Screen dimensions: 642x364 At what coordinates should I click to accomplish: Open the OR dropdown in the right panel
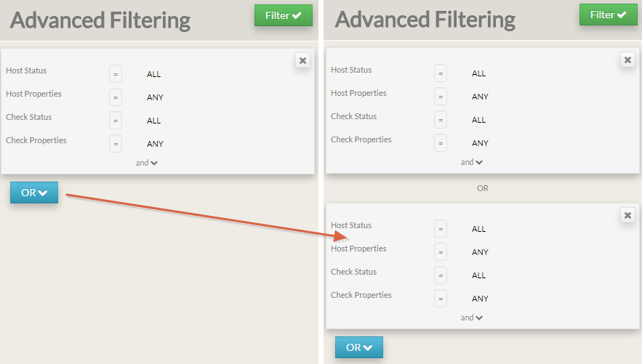point(358,348)
